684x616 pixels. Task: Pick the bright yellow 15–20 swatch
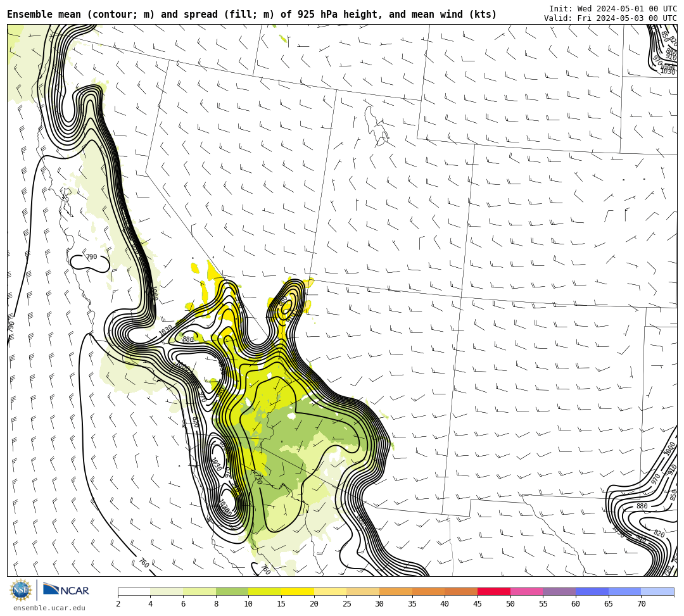(x=298, y=591)
